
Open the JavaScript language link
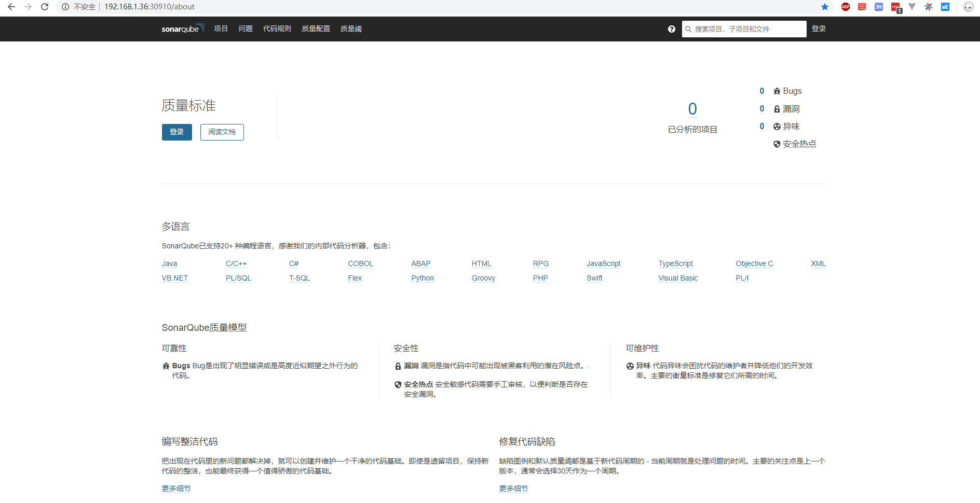(x=604, y=263)
